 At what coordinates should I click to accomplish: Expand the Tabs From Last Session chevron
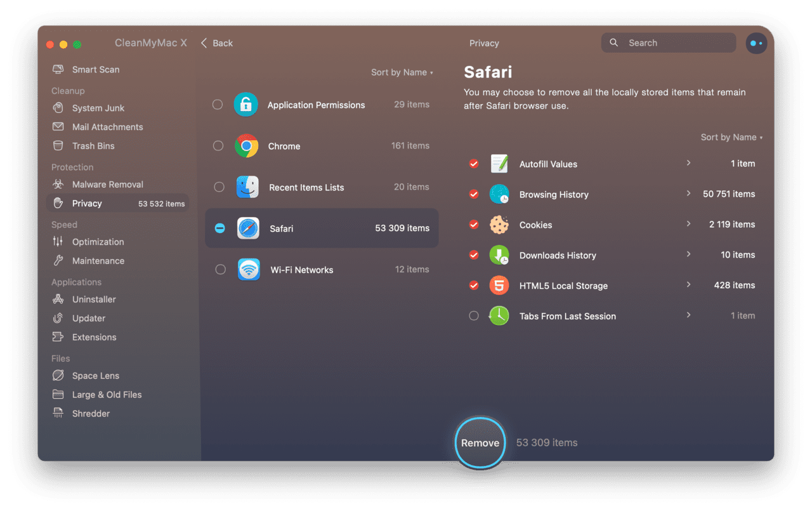(x=688, y=315)
